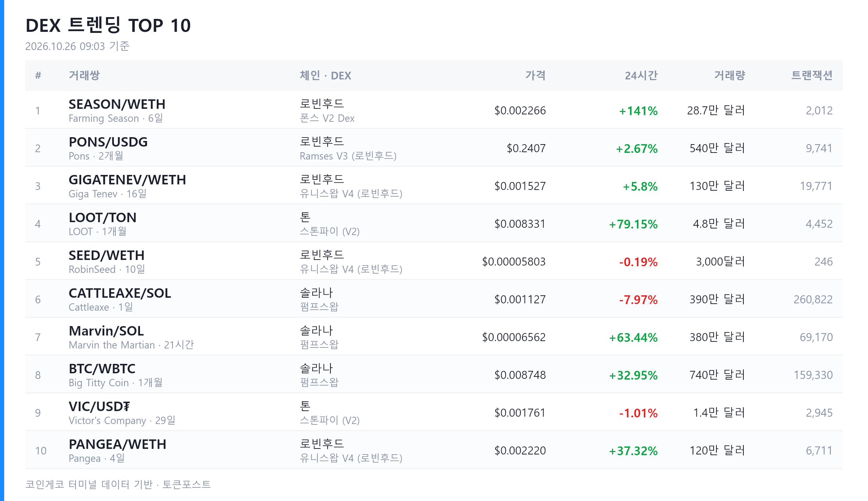Select the PANGEA/WETH pair title
Screen dimensions: 868x501
pyautogui.click(x=118, y=444)
